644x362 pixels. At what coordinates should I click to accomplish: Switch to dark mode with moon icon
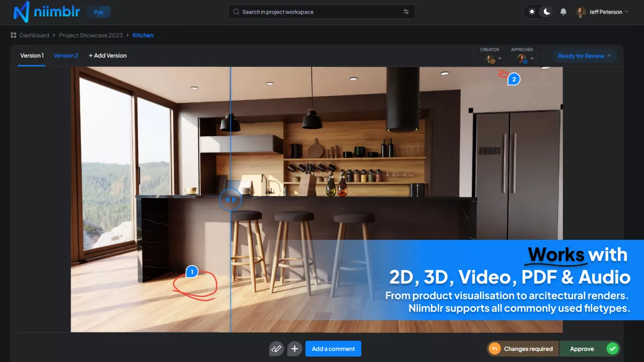point(546,12)
